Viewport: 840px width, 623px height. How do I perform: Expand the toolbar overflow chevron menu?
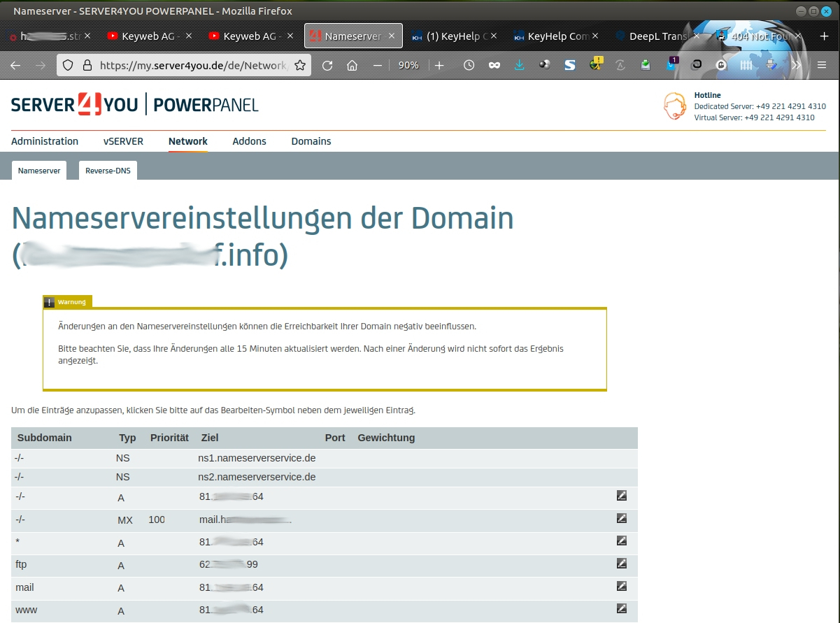click(796, 65)
